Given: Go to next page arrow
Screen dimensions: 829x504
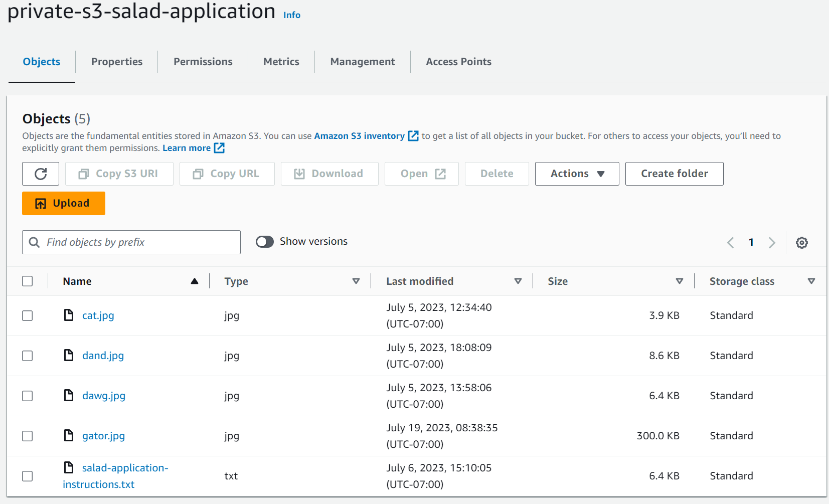Looking at the screenshot, I should point(772,243).
